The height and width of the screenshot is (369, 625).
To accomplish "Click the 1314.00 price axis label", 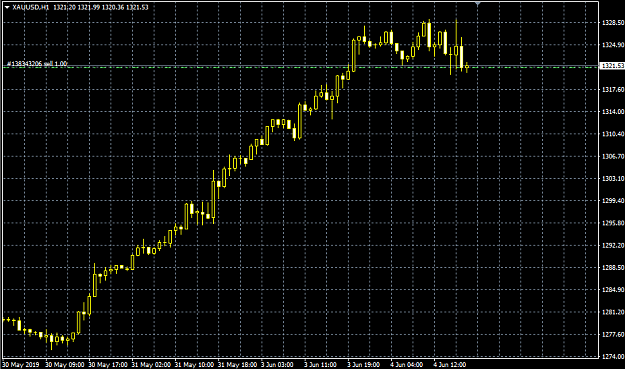I will (613, 112).
